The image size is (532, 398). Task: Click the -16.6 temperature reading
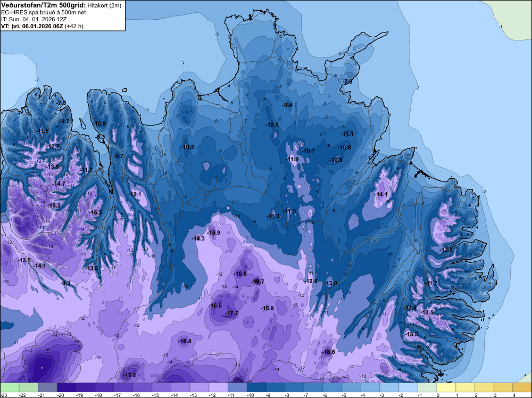[x=215, y=305]
